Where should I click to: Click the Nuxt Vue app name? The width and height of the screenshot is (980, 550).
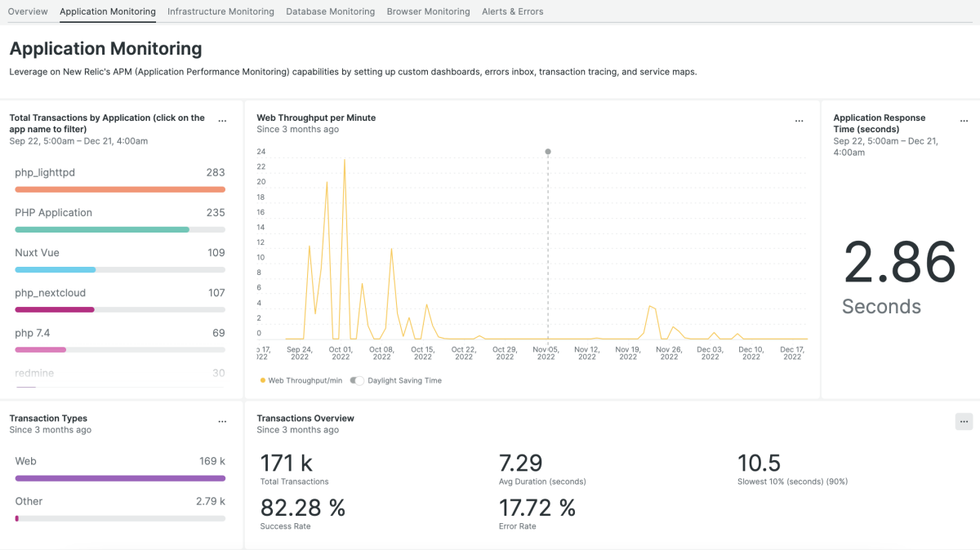click(x=37, y=253)
